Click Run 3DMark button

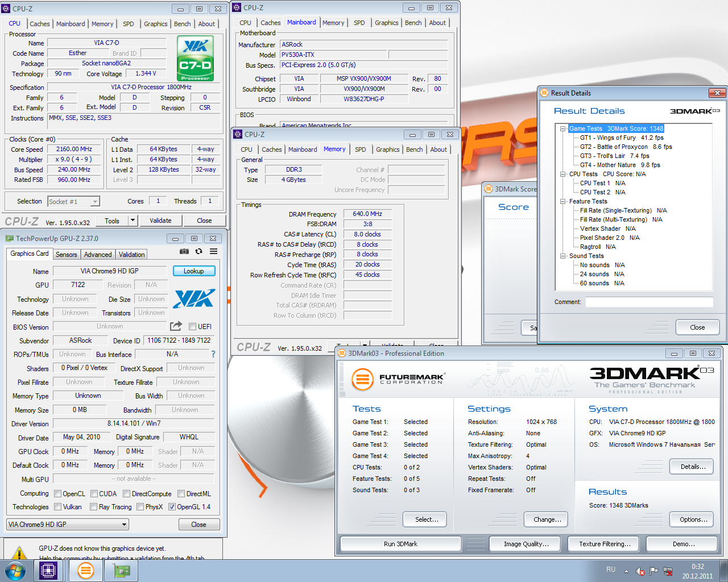click(400, 544)
